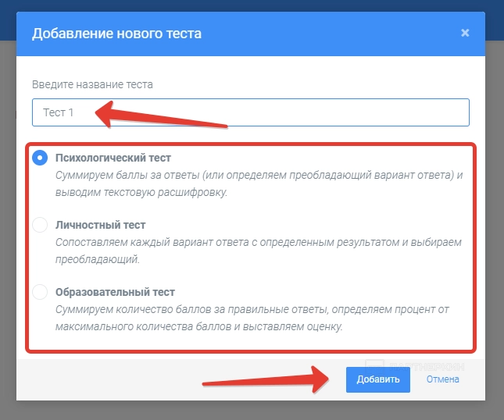Select the Психологический тест radio button
Screen dimensions: 504x420
(x=40, y=158)
